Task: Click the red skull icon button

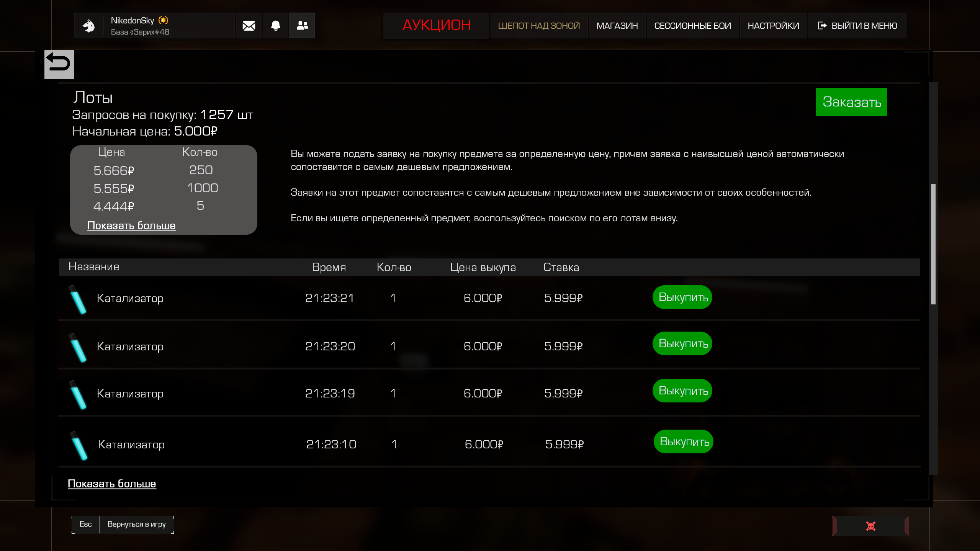Action: (x=870, y=526)
